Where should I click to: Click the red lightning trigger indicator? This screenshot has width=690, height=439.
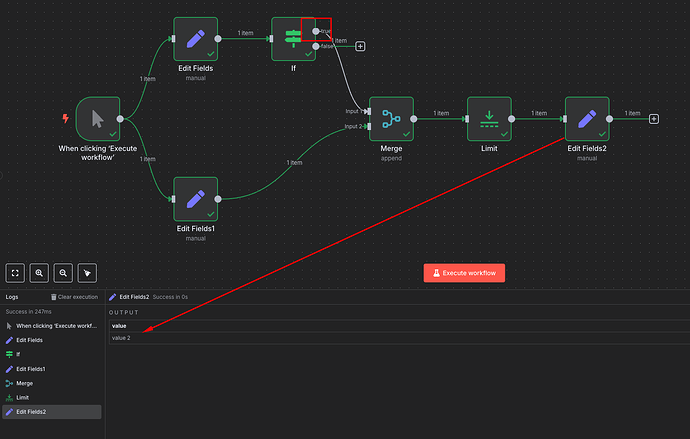(66, 118)
